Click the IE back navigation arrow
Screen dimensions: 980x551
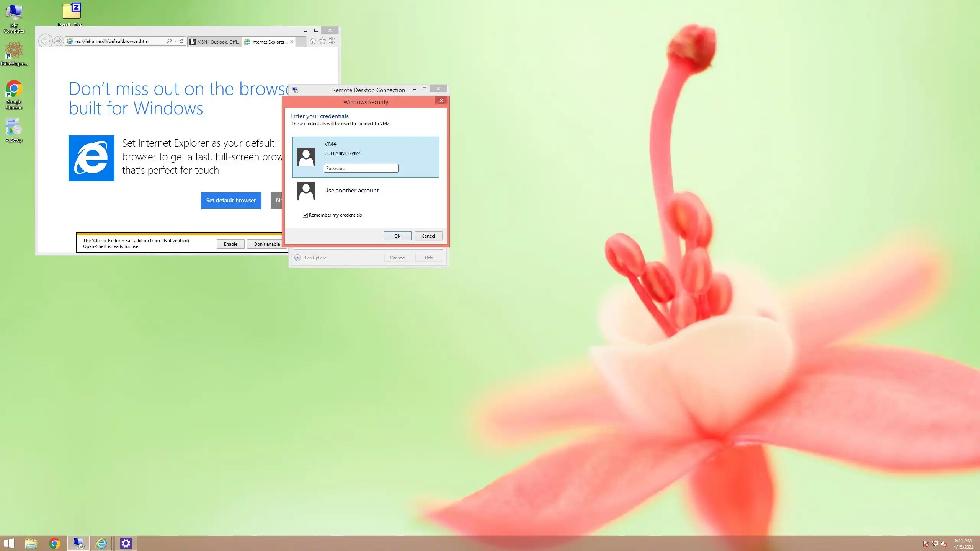point(45,41)
